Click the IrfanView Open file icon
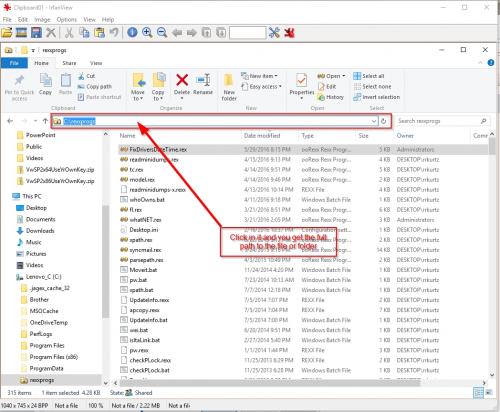 [7, 33]
